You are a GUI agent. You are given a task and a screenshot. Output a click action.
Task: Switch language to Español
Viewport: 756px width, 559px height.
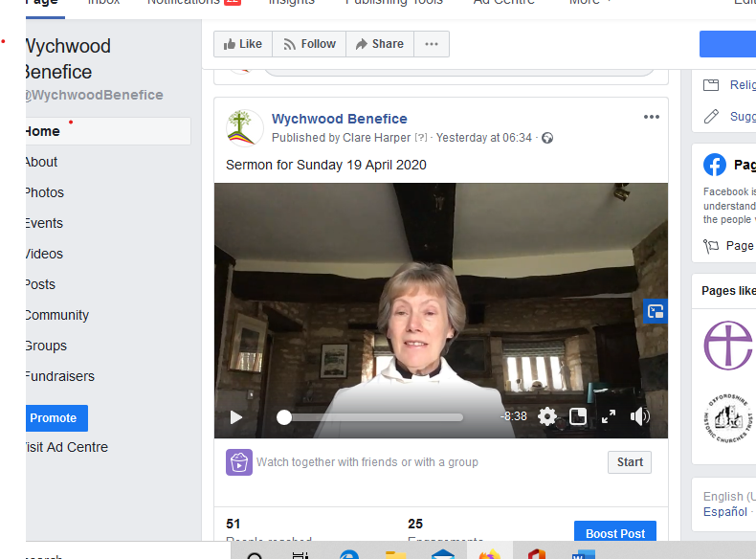point(725,512)
